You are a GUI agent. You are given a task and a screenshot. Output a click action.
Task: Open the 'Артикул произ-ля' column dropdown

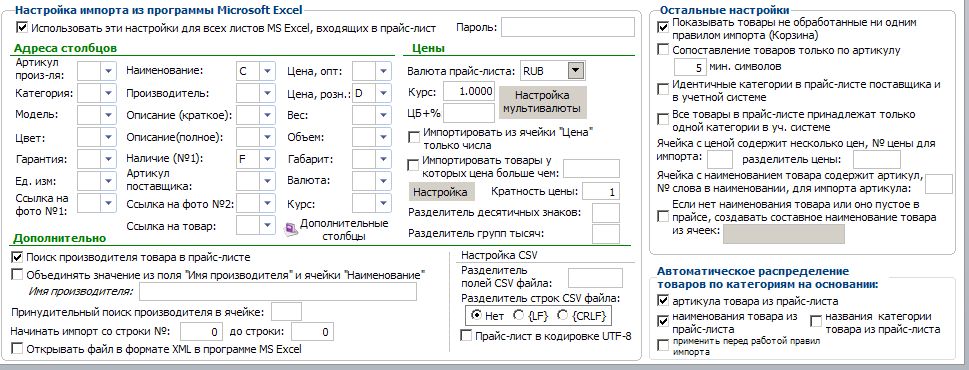pyautogui.click(x=108, y=72)
